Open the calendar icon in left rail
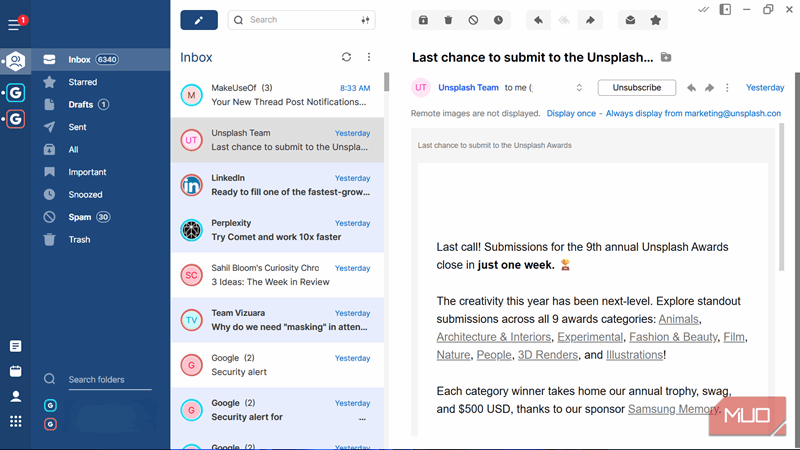 [16, 371]
